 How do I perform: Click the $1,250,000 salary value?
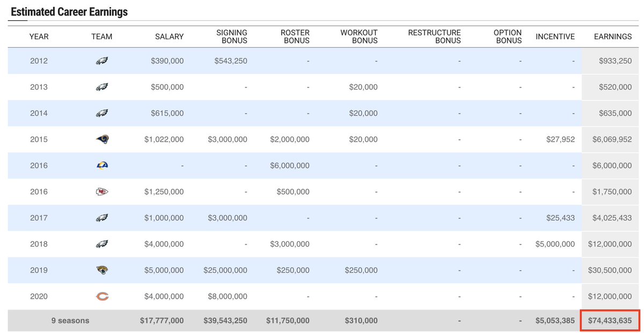pos(164,192)
